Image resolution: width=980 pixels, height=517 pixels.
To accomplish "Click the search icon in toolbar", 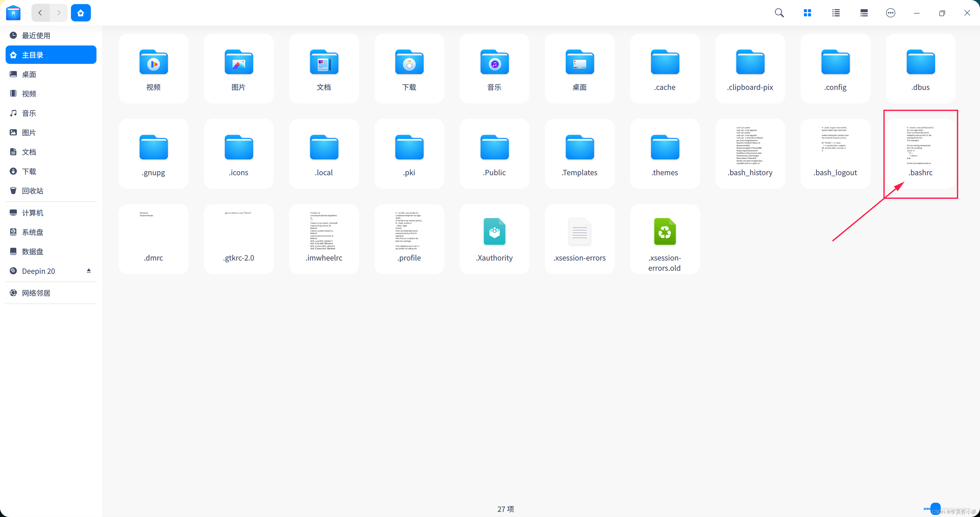I will click(x=778, y=12).
